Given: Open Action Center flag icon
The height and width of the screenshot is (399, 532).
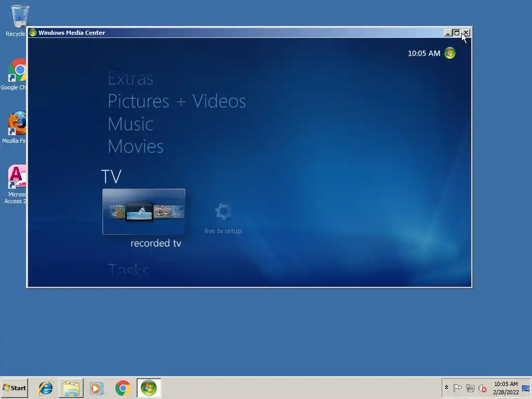Looking at the screenshot, I should (457, 388).
